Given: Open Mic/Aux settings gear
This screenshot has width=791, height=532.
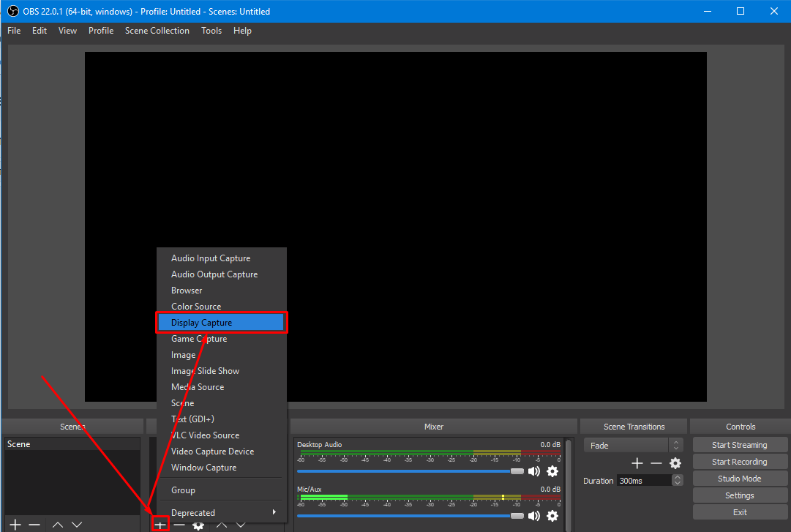Looking at the screenshot, I should 552,515.
